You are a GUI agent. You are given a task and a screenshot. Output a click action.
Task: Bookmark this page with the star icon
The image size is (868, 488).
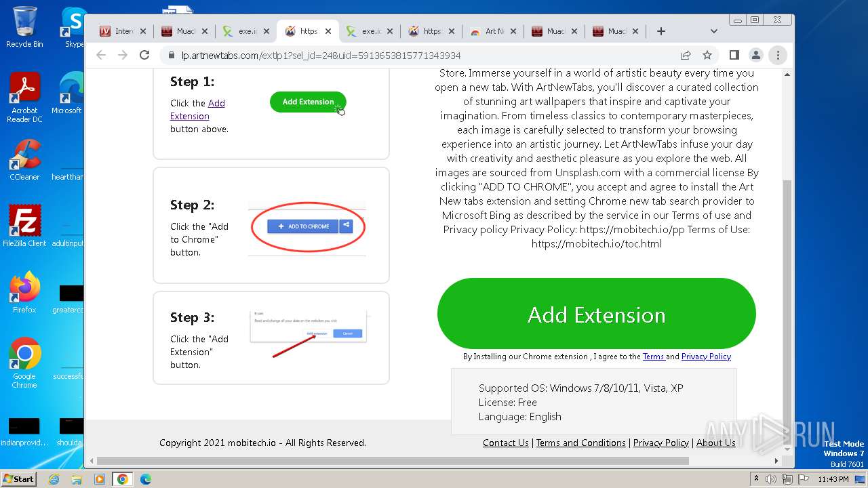coord(707,56)
